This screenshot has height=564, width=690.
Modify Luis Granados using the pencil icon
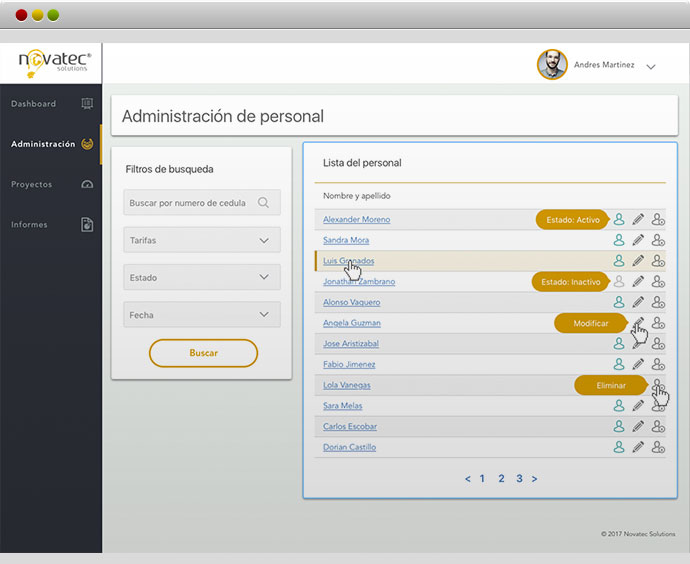[x=638, y=260]
